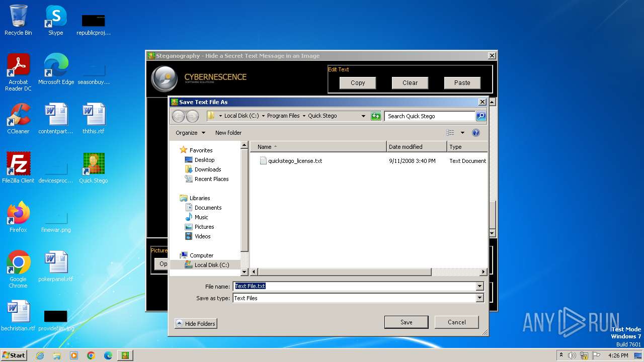Click Clear button in Quick Stego window
The width and height of the screenshot is (644, 362).
[x=410, y=83]
